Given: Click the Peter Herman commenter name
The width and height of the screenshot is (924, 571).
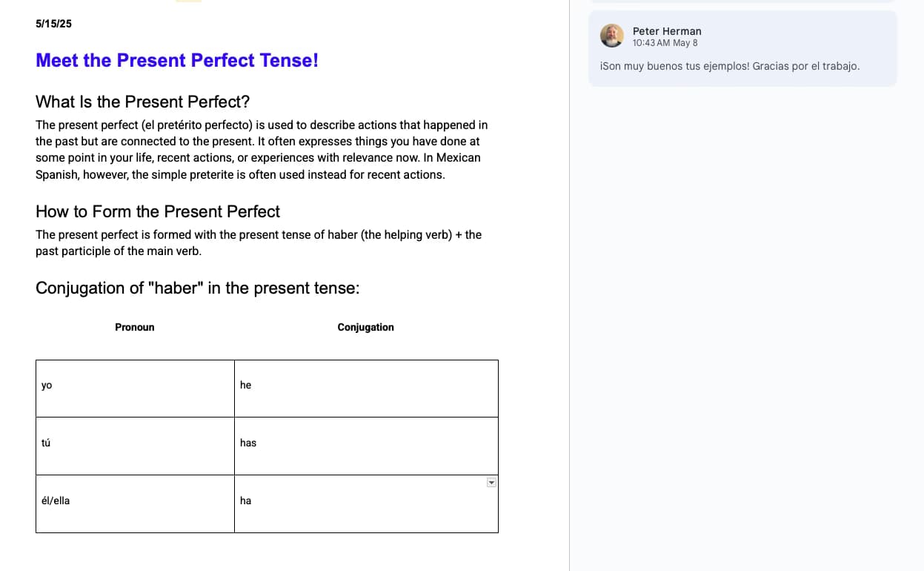Looking at the screenshot, I should coord(667,31).
